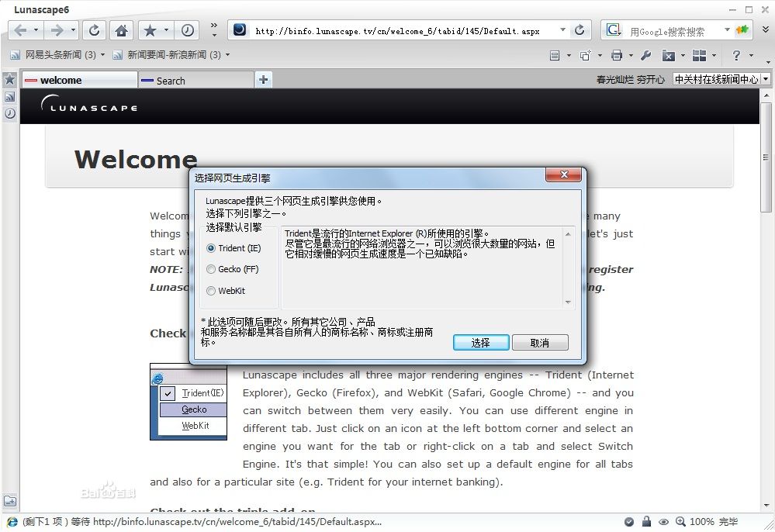
Task: Go forward with the forward arrow button
Action: [x=57, y=30]
